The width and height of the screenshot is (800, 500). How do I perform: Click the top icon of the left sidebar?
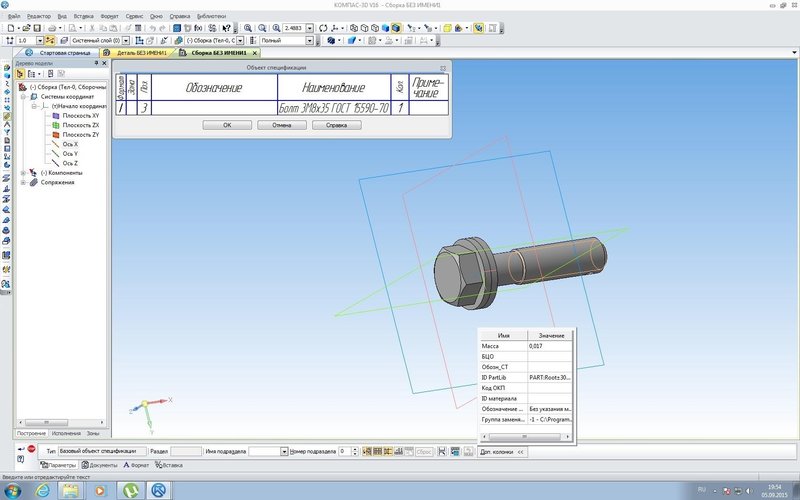6,67
